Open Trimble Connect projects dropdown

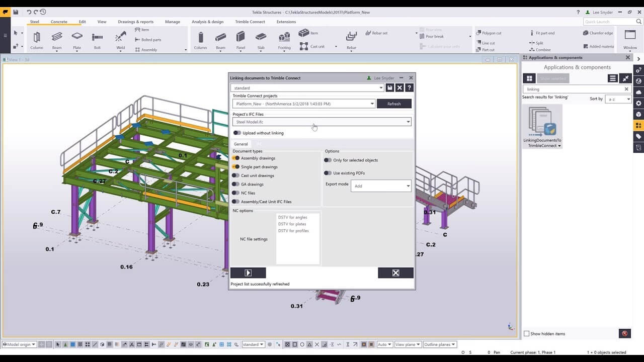click(x=304, y=104)
